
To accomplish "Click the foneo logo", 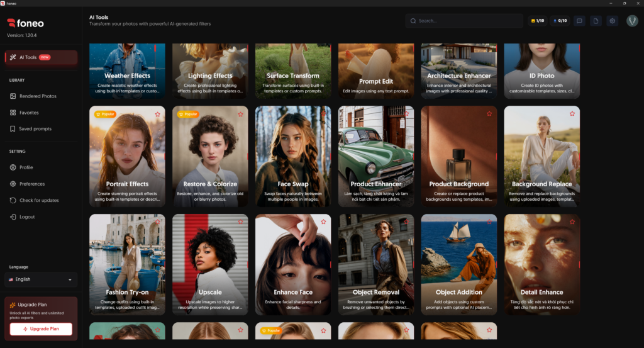I will (x=25, y=23).
